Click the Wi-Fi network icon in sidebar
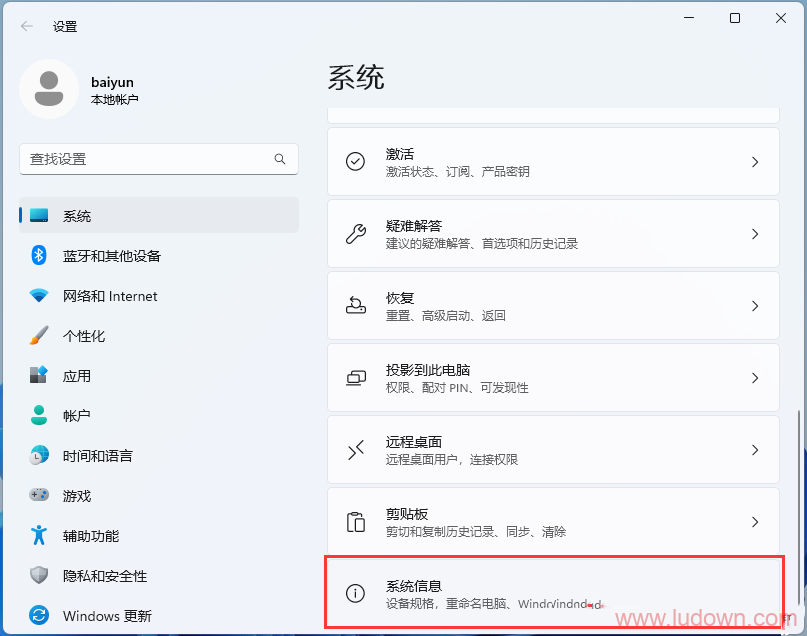The height and width of the screenshot is (636, 807). (x=39, y=295)
